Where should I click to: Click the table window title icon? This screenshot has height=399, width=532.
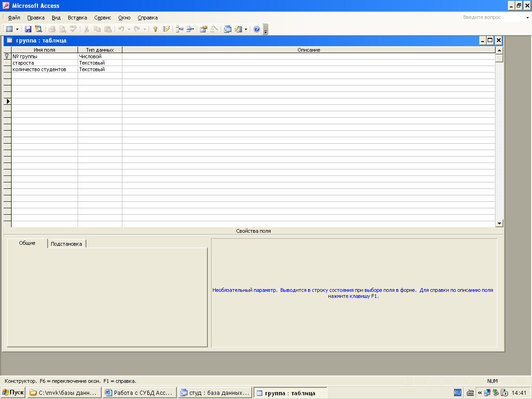pyautogui.click(x=10, y=40)
